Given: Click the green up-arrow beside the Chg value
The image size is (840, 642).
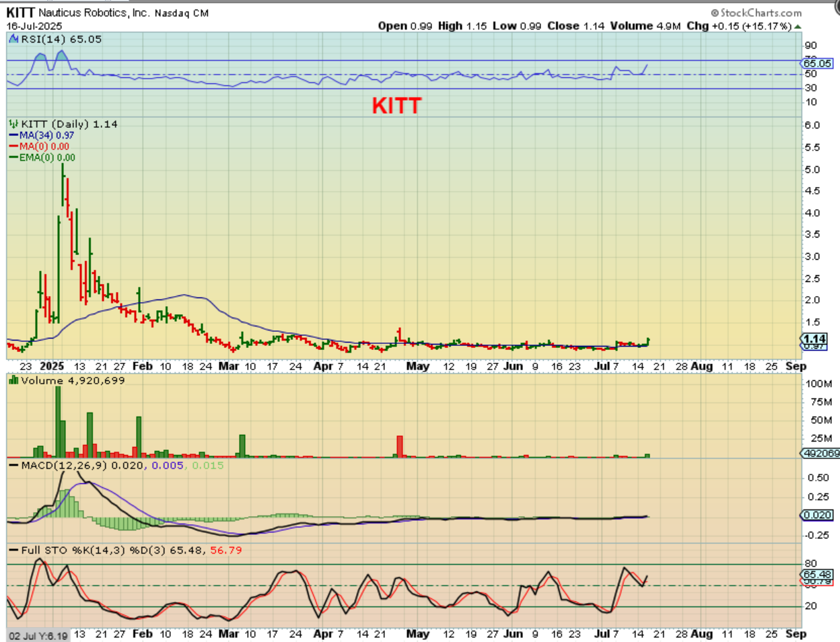Looking at the screenshot, I should click(x=798, y=26).
